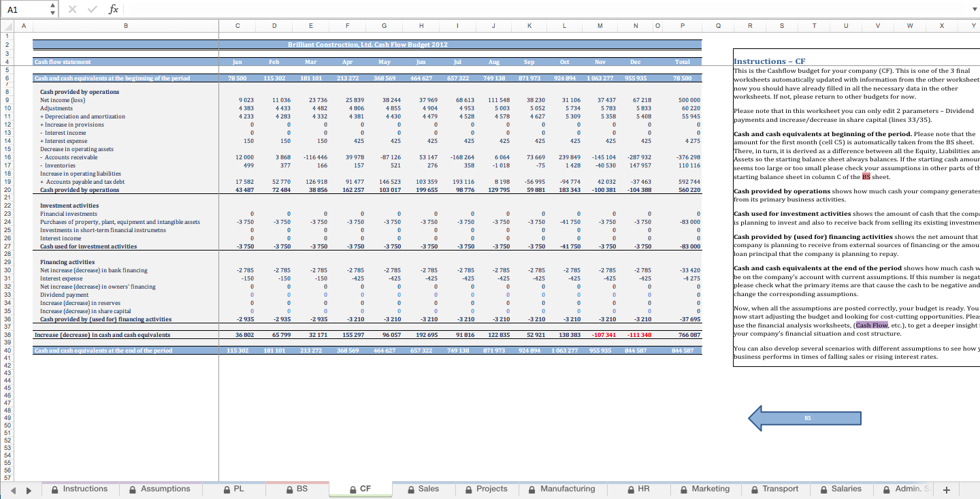Select row 20 header

point(7,190)
